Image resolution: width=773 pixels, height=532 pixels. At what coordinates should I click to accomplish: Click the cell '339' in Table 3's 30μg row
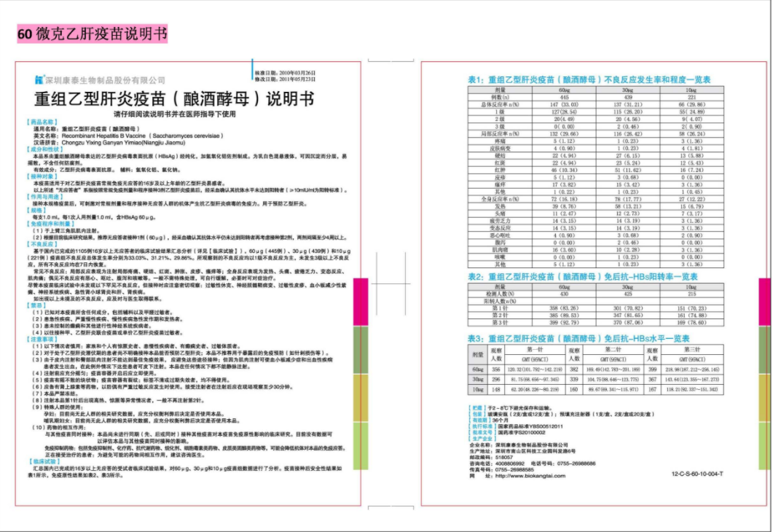coord(574,379)
